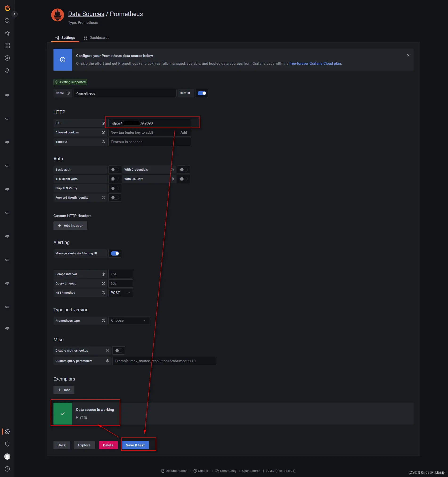The height and width of the screenshot is (477, 448).
Task: Open Alerting from the bell sidebar icon
Action: pos(8,71)
